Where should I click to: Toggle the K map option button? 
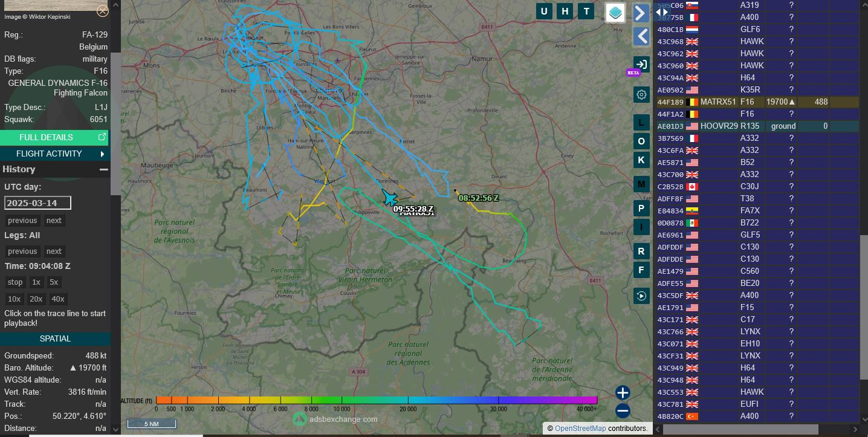(641, 160)
